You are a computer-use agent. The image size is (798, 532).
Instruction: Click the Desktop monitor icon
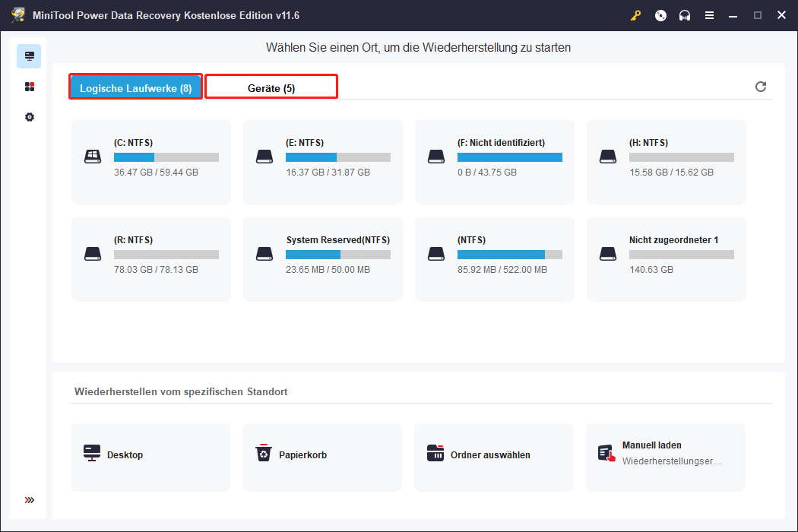click(x=92, y=453)
